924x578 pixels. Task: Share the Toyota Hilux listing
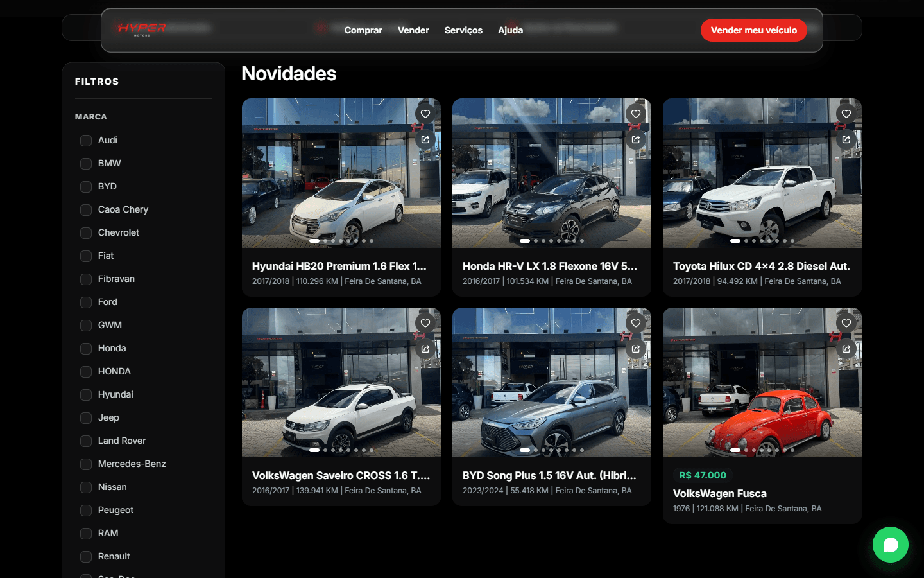846,139
